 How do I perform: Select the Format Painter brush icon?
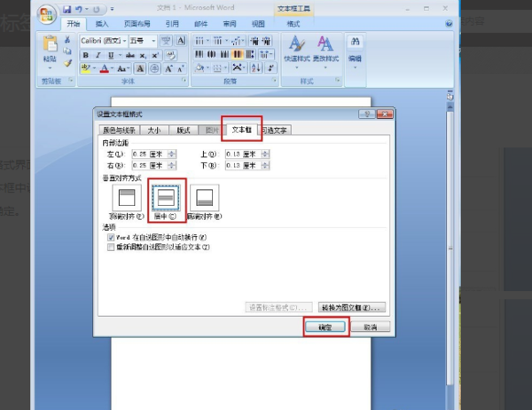point(68,63)
